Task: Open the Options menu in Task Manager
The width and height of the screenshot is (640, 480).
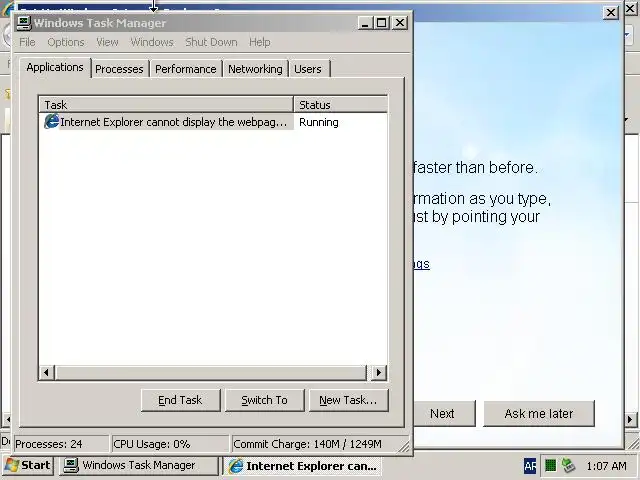Action: point(66,42)
